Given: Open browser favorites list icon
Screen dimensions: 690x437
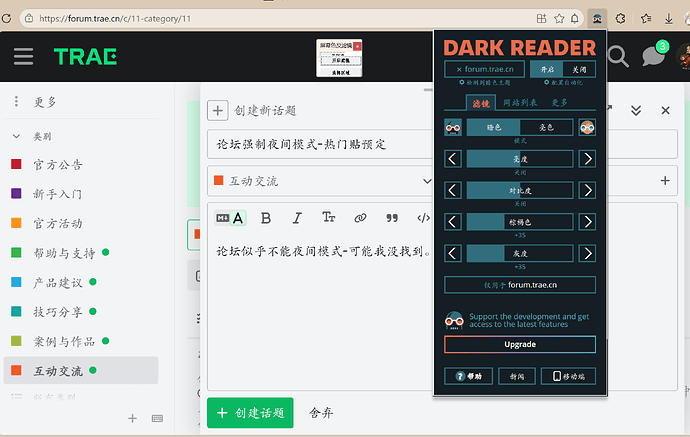Looking at the screenshot, I should [x=646, y=18].
